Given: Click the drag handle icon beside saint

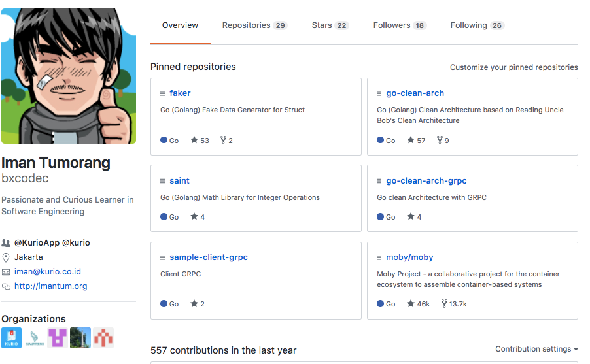Looking at the screenshot, I should click(163, 181).
